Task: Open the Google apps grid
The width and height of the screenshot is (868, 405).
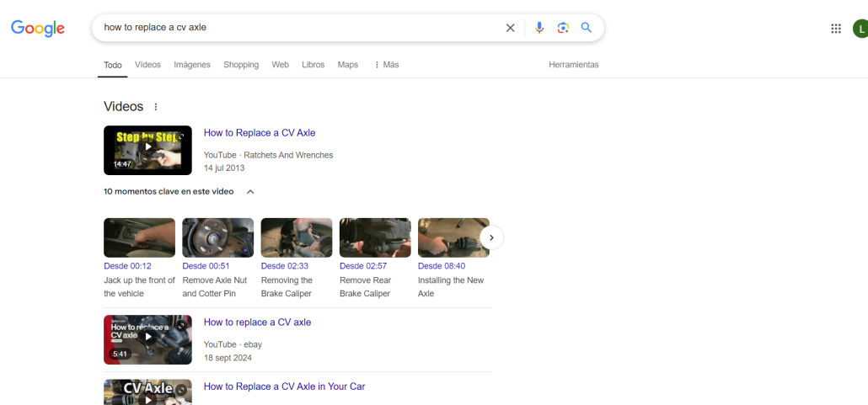Action: pos(836,29)
